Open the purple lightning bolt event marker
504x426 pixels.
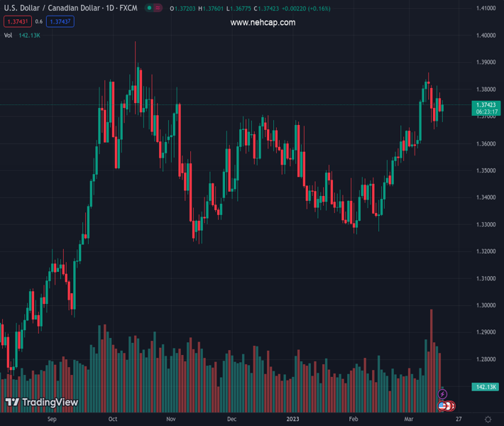tap(443, 394)
